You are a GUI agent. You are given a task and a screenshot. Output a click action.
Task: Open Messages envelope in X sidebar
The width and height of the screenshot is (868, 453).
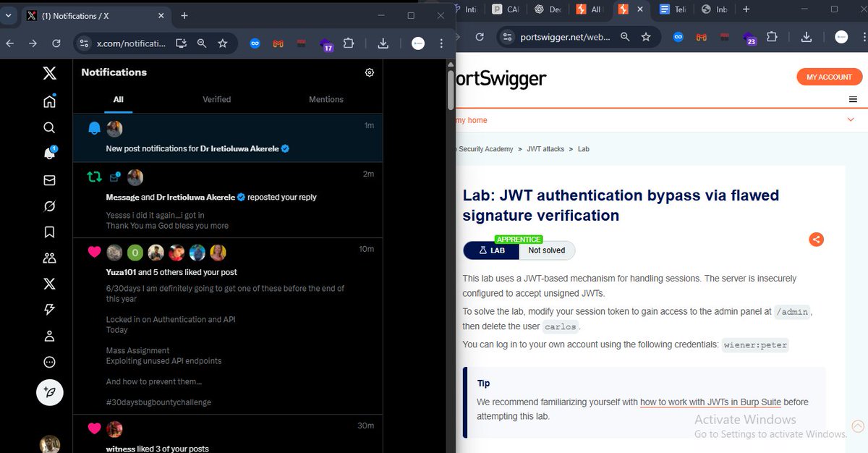click(x=48, y=179)
